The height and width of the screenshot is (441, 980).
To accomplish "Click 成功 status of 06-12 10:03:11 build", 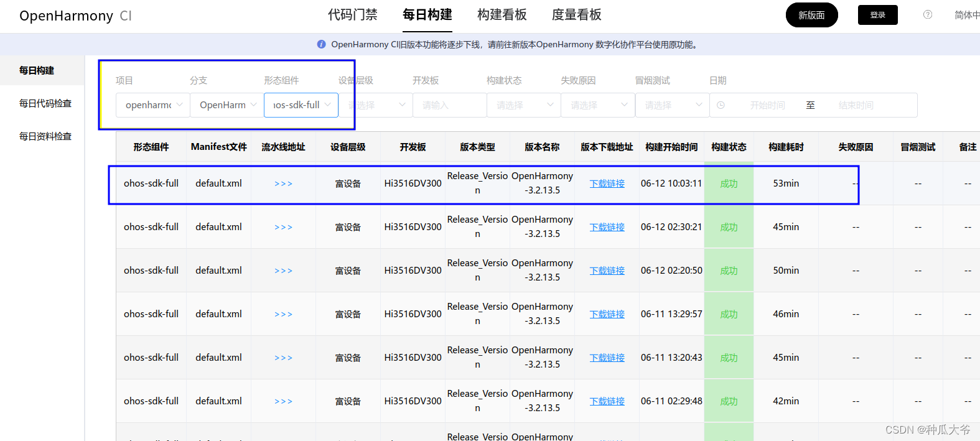I will tap(729, 183).
